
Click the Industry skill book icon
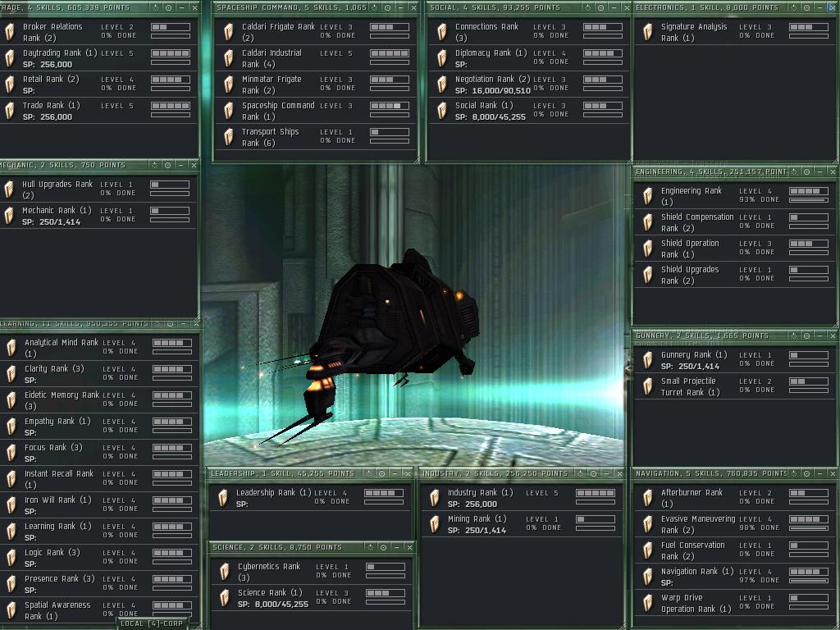pyautogui.click(x=435, y=498)
